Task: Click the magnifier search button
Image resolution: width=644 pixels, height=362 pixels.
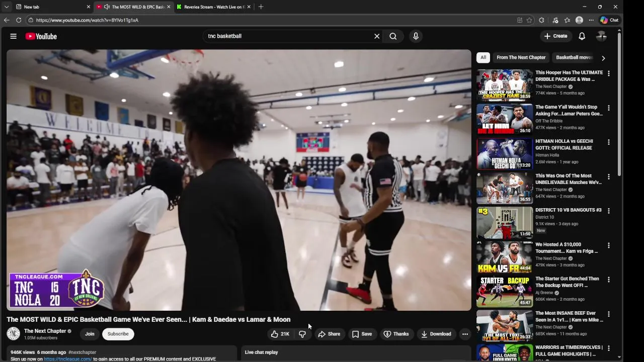Action: [393, 36]
